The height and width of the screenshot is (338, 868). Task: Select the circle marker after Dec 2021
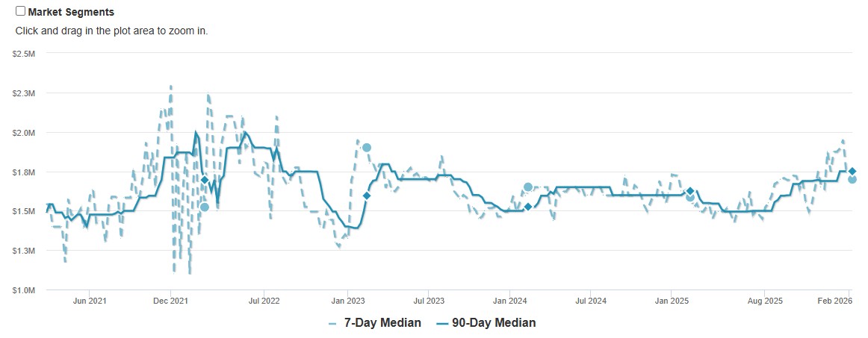point(205,207)
